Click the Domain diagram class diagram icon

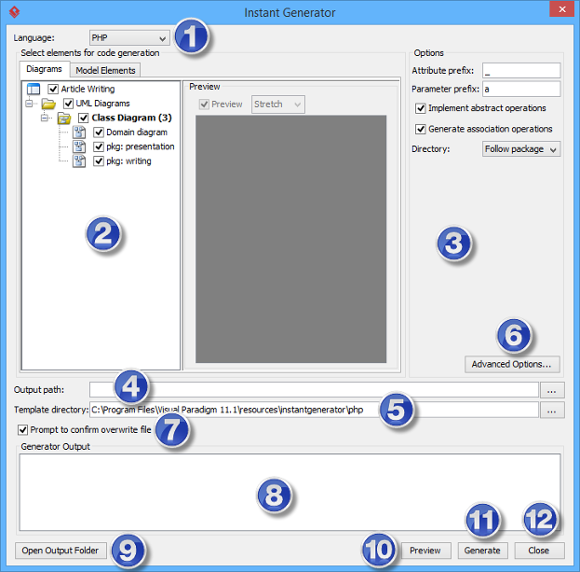(x=79, y=132)
